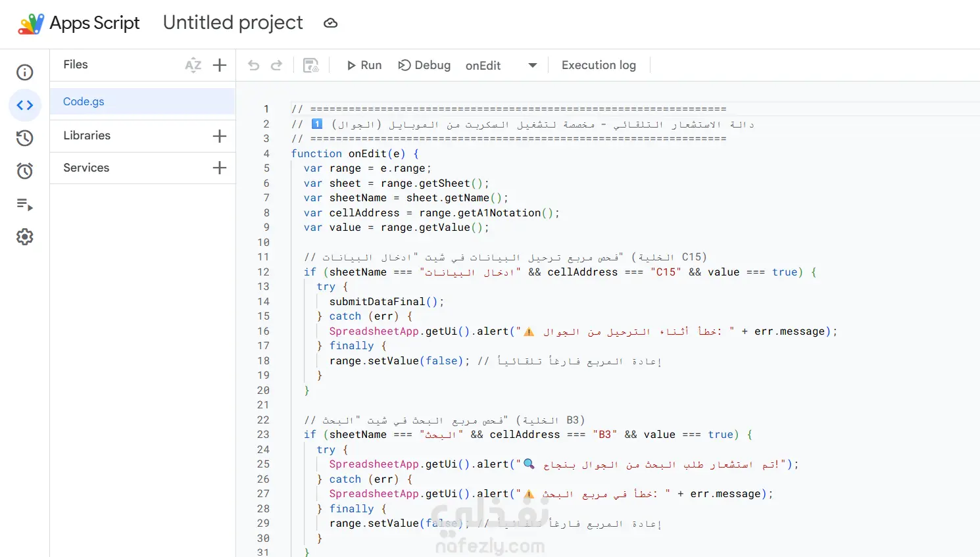Click 'catch (err)' on line 15
The width and height of the screenshot is (980, 557).
point(364,316)
